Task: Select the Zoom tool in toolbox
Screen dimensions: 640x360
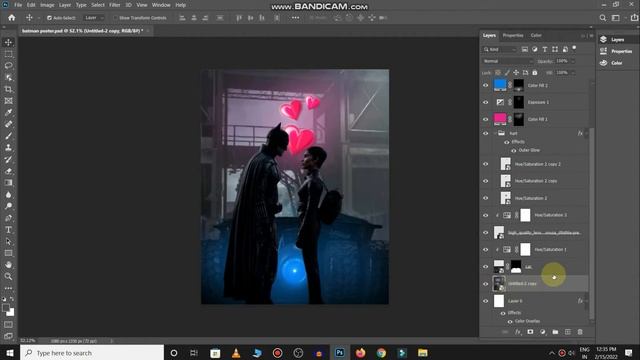Action: click(8, 276)
